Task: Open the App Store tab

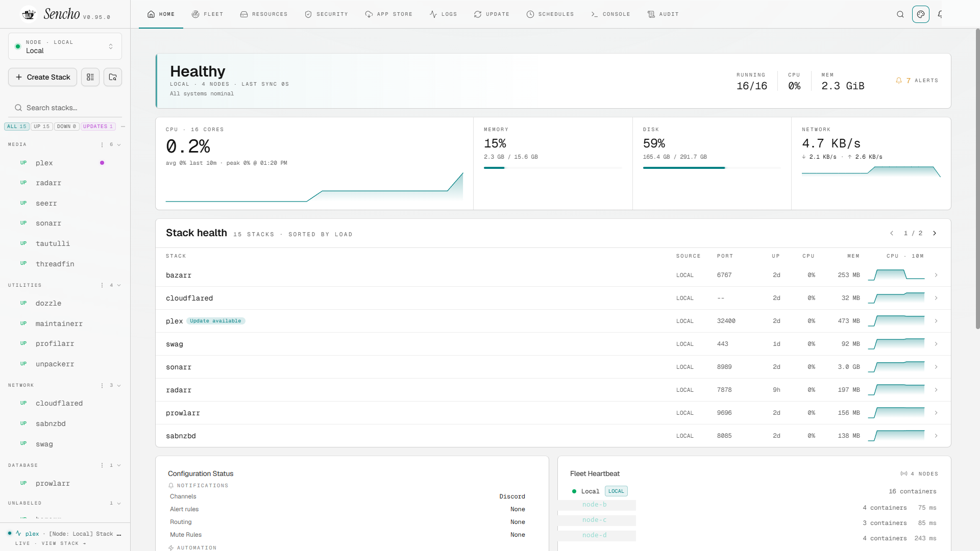Action: pos(389,14)
